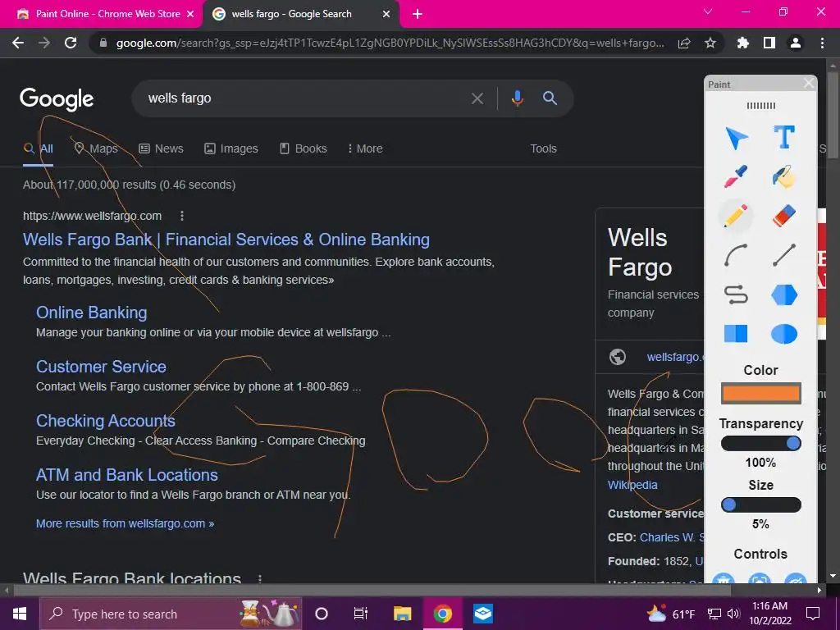This screenshot has width=840, height=630.
Task: Click the trash clear-canvas control icon
Action: click(724, 578)
